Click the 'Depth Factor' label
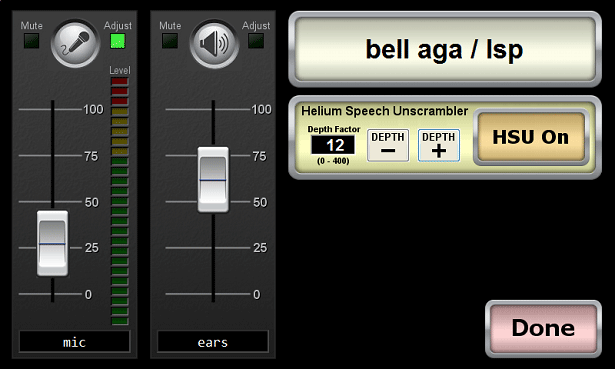The height and width of the screenshot is (370, 616). click(334, 129)
